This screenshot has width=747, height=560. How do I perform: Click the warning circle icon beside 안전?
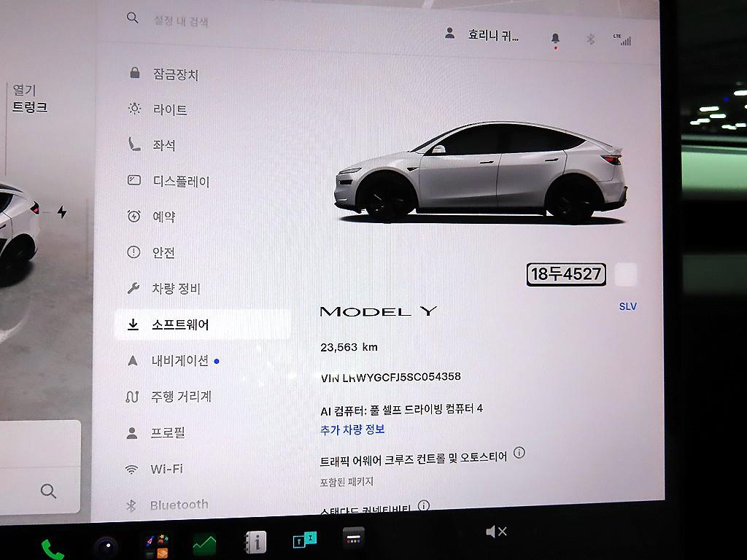[x=133, y=252]
